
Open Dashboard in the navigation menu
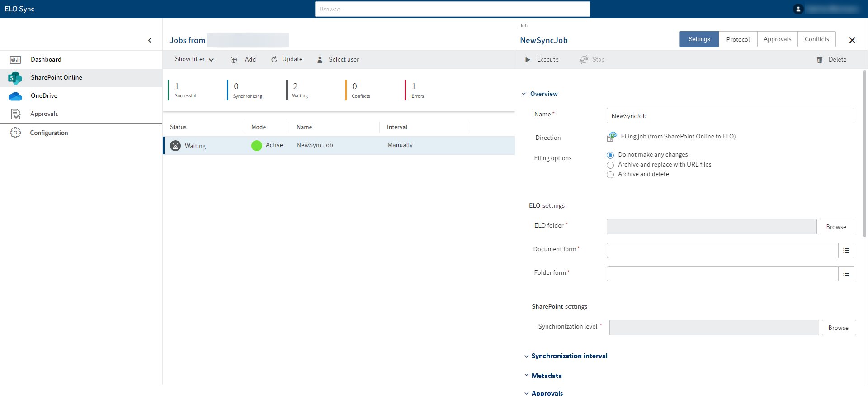pyautogui.click(x=46, y=60)
